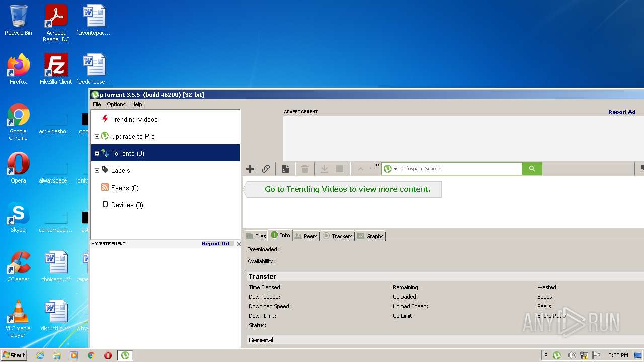The width and height of the screenshot is (644, 362).
Task: Stop torrent square icon in toolbar
Action: point(340,169)
